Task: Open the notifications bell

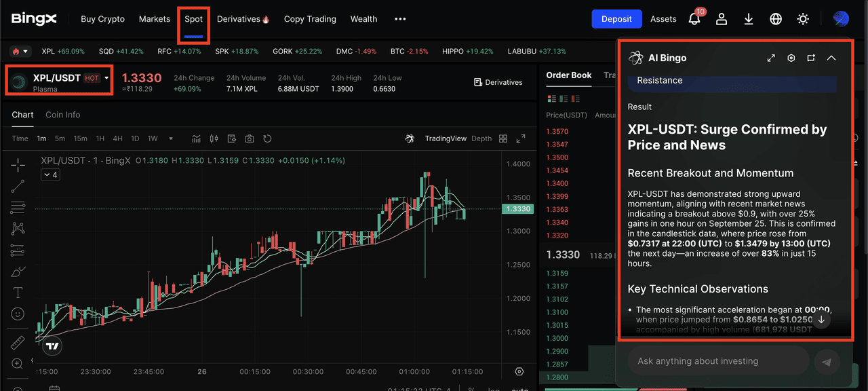Action: pos(694,19)
